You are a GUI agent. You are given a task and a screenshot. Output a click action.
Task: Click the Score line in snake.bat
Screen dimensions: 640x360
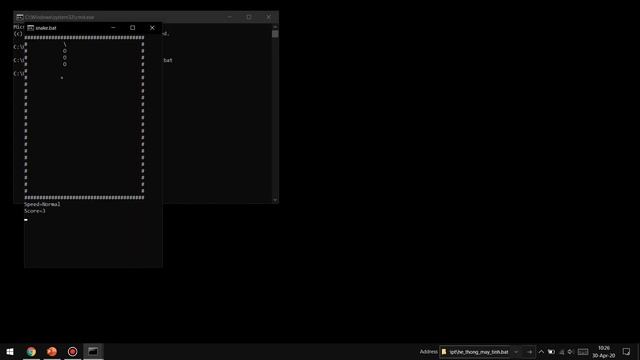(35, 211)
